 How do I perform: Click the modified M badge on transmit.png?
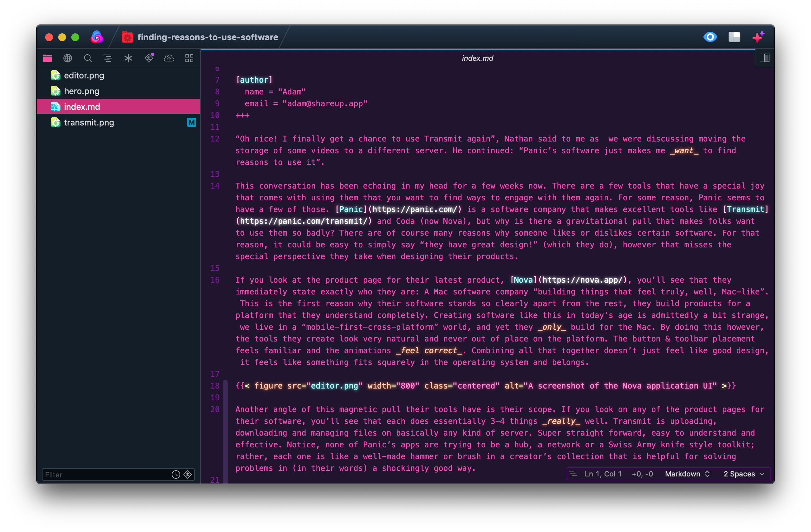pos(192,122)
